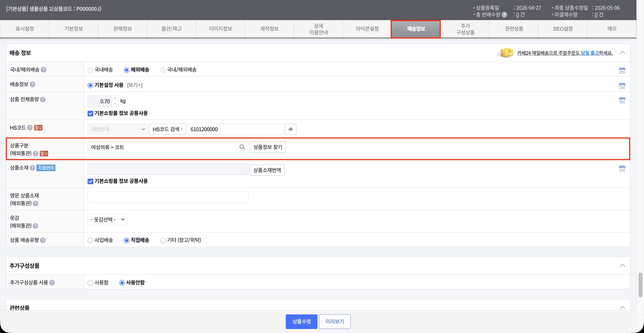
Task: Switch to 상세 이용안내 tab
Action: (318, 29)
